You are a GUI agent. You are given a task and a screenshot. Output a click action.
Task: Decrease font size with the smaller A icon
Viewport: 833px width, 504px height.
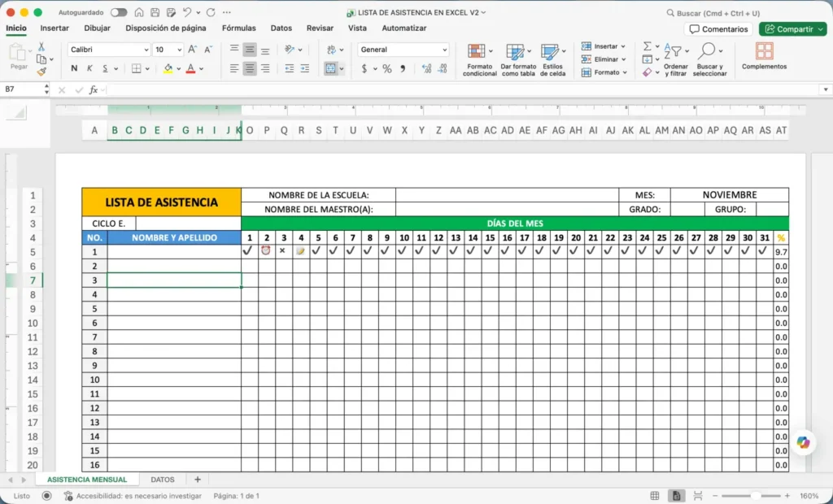point(208,50)
